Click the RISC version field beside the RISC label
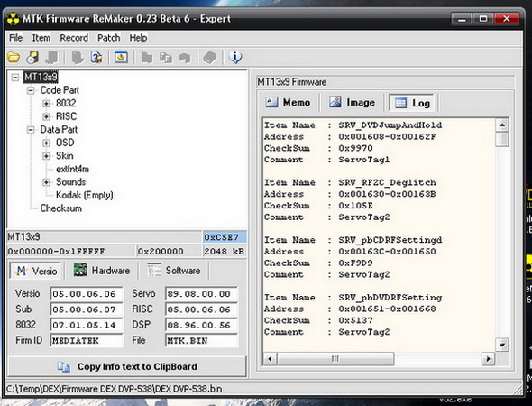This screenshot has width=532, height=406. click(x=202, y=309)
